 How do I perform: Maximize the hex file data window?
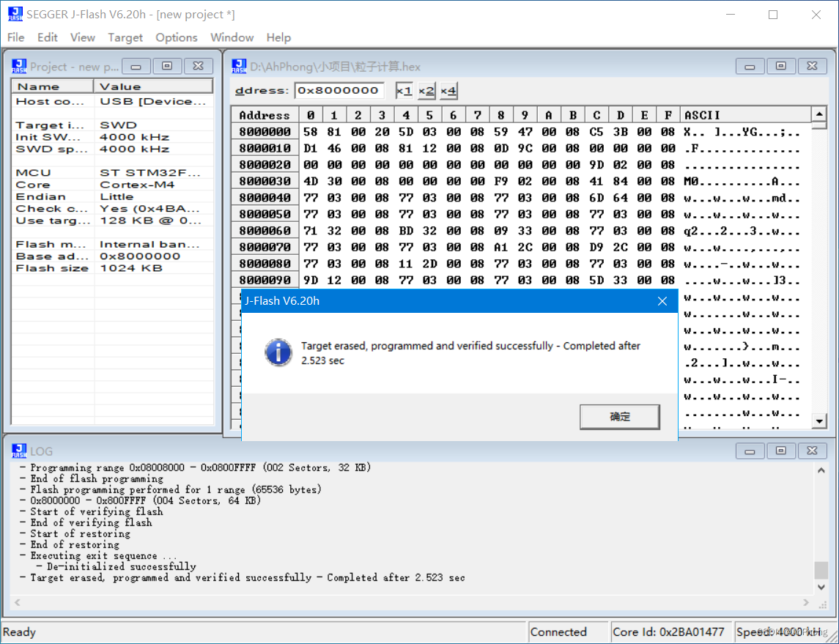780,67
